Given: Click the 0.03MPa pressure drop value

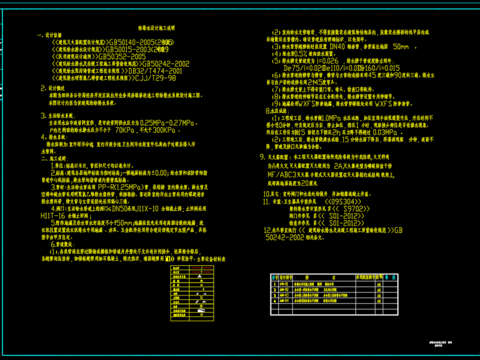Looking at the screenshot, I should pos(385,132).
